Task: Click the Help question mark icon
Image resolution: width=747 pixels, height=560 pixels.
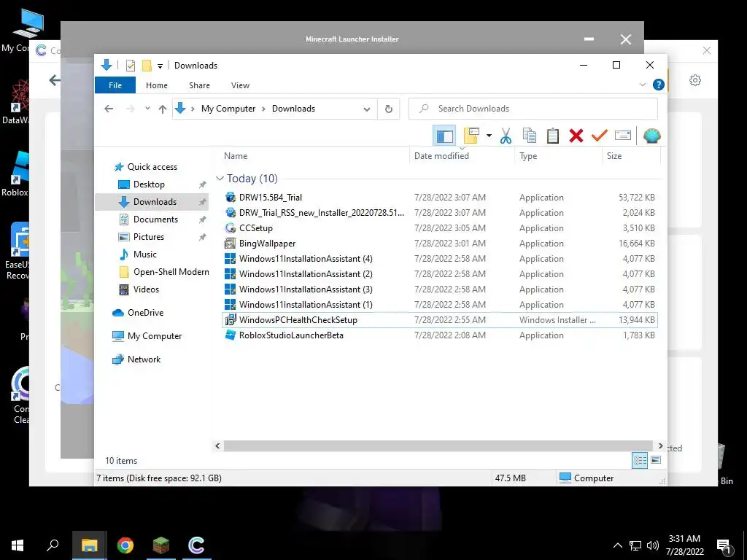Action: [x=659, y=85]
